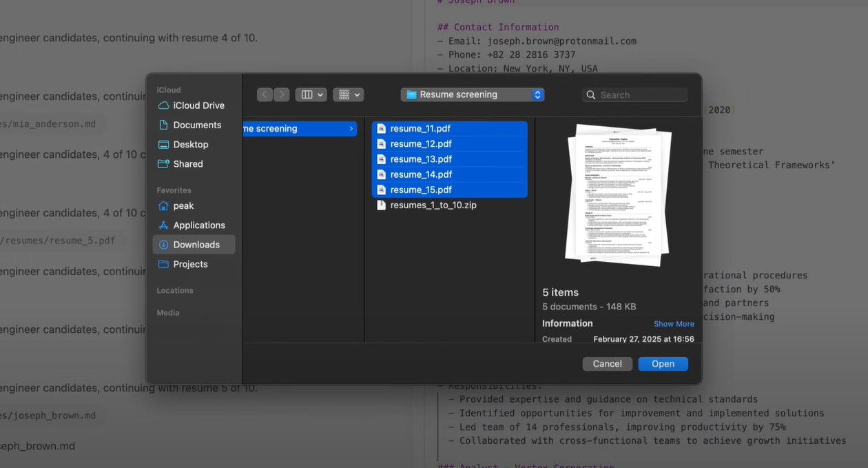Click joseph_brown.md path in background window
The height and width of the screenshot is (468, 868).
(48, 416)
